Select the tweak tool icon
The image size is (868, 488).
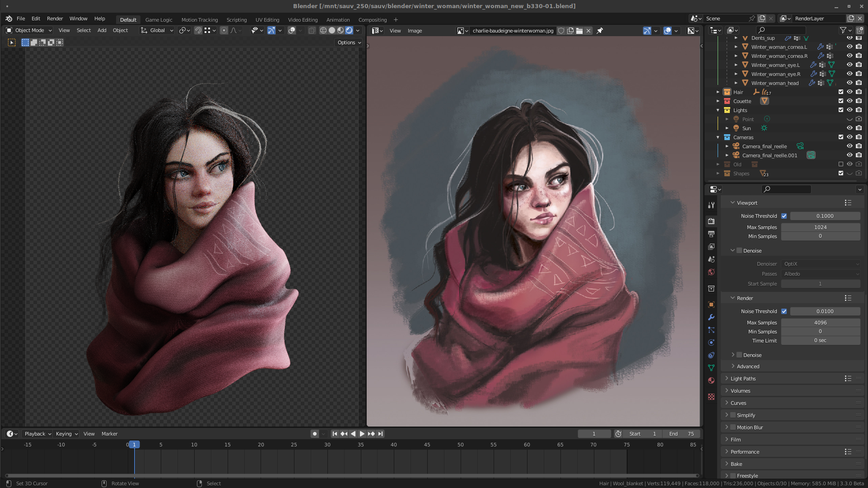pyautogui.click(x=12, y=42)
